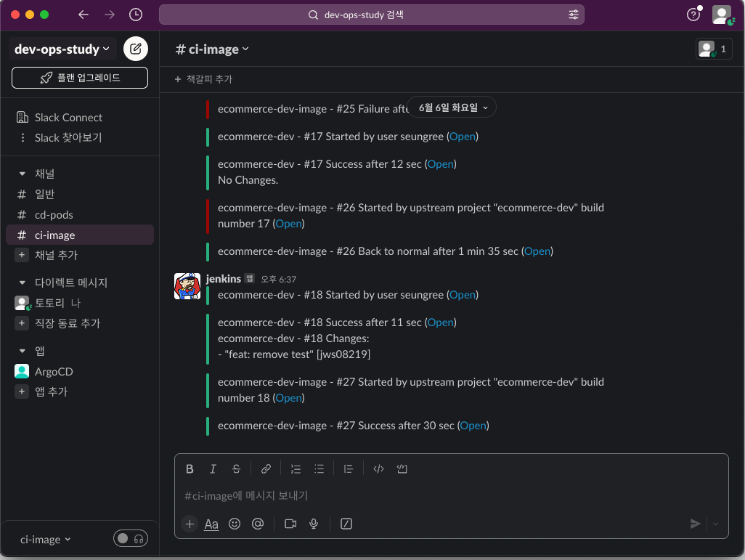Insert a link in message
Image resolution: width=745 pixels, height=560 pixels.
[266, 469]
